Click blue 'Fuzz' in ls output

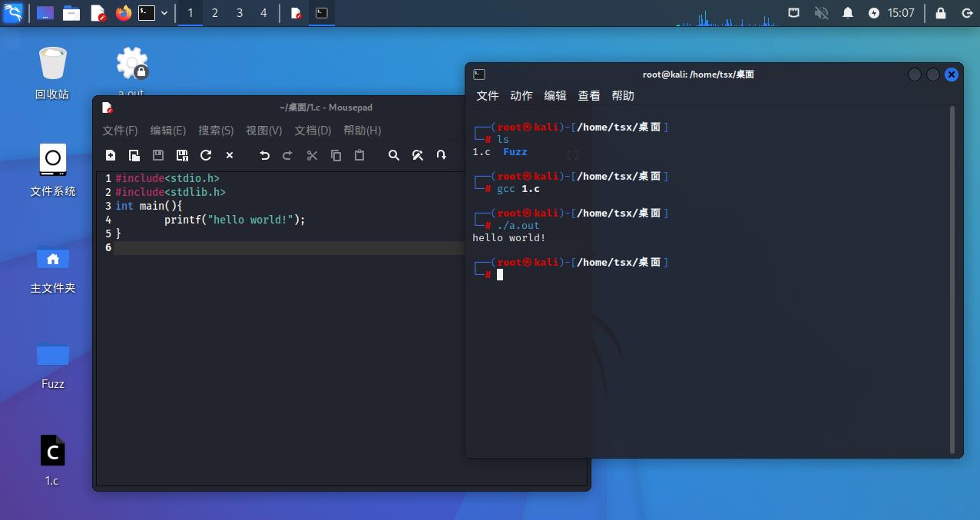[515, 152]
